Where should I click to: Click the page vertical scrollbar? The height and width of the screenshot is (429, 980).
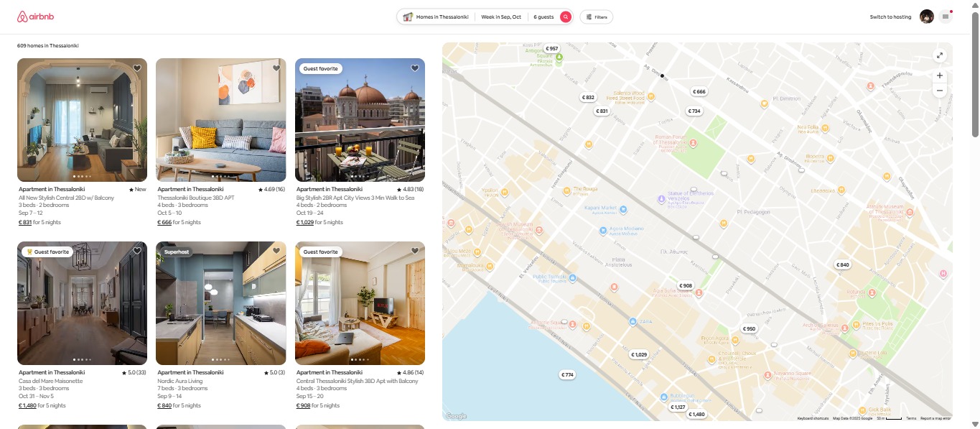pyautogui.click(x=975, y=72)
